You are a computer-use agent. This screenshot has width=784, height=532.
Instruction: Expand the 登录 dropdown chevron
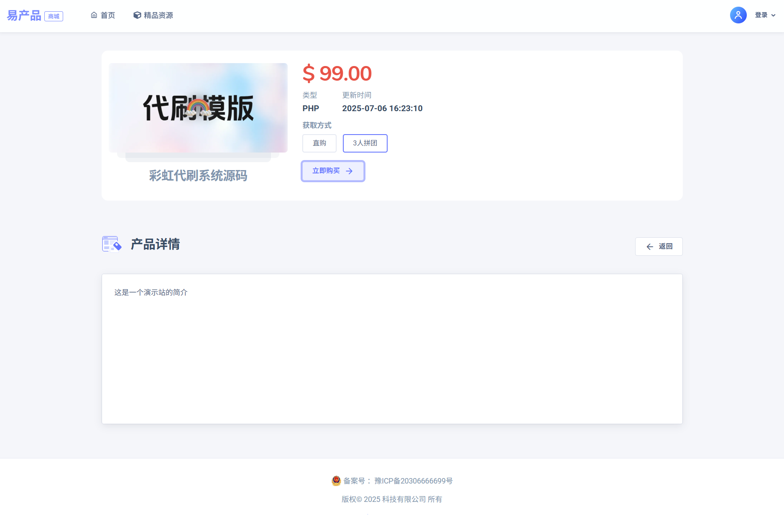click(x=774, y=15)
